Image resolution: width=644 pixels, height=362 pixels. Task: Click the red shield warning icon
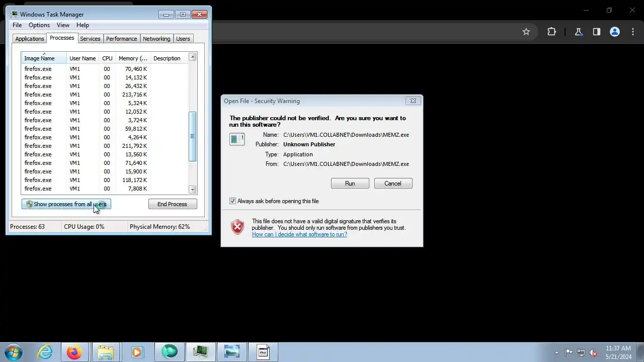click(x=237, y=227)
